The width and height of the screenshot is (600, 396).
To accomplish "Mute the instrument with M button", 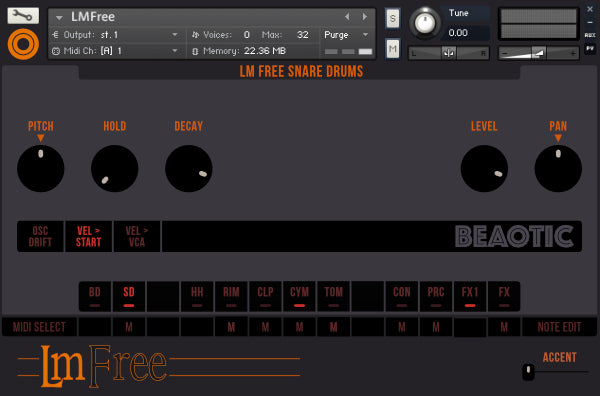I will (x=393, y=49).
